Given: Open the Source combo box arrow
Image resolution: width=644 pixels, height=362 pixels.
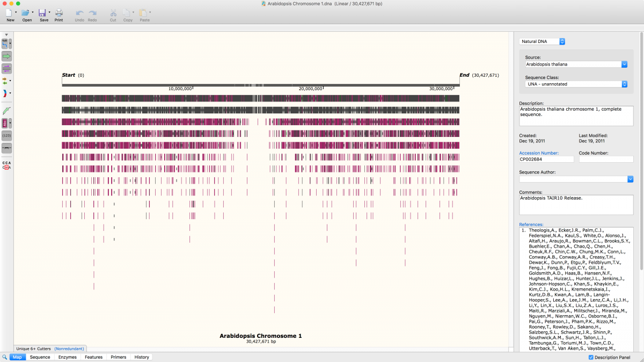Looking at the screenshot, I should (x=624, y=64).
